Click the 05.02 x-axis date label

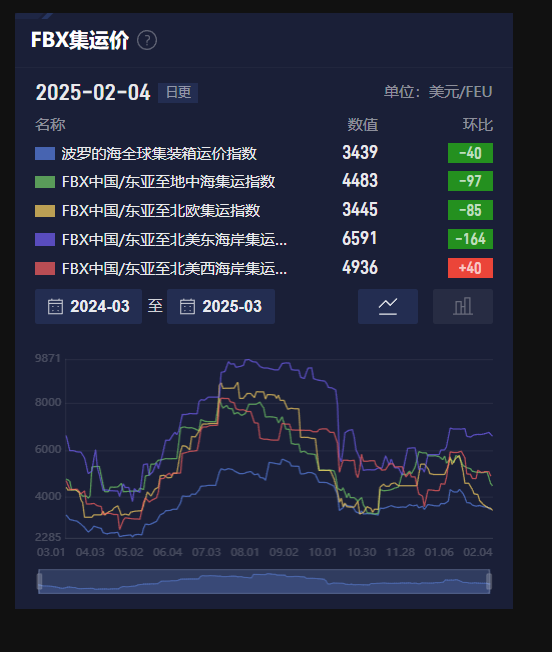click(128, 553)
